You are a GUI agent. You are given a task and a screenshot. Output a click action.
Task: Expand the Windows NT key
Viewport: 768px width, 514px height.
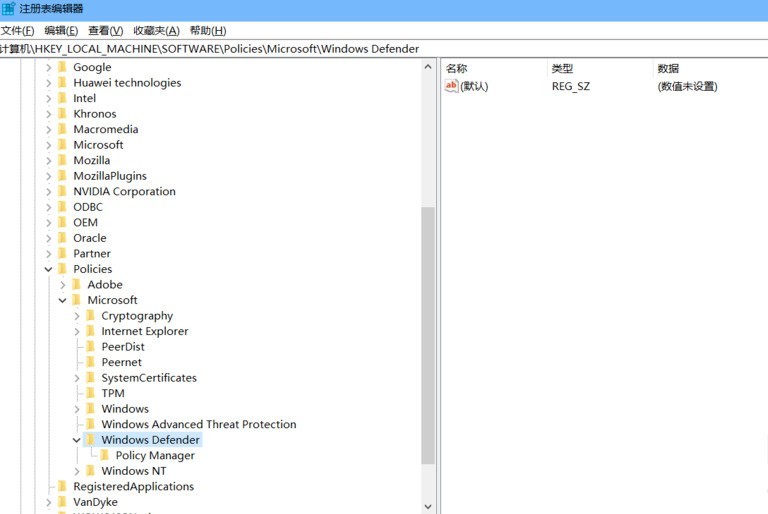(76, 471)
